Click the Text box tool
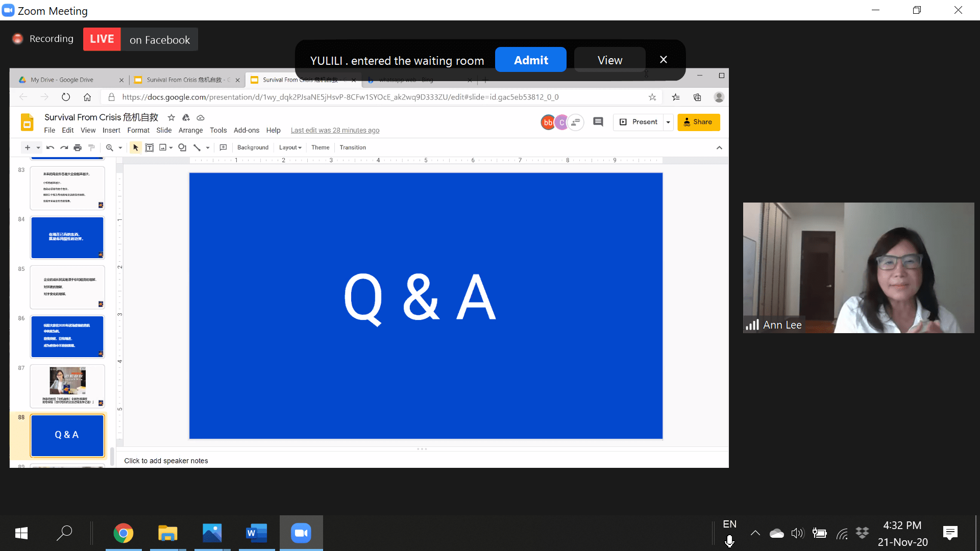The image size is (980, 551). (x=150, y=147)
